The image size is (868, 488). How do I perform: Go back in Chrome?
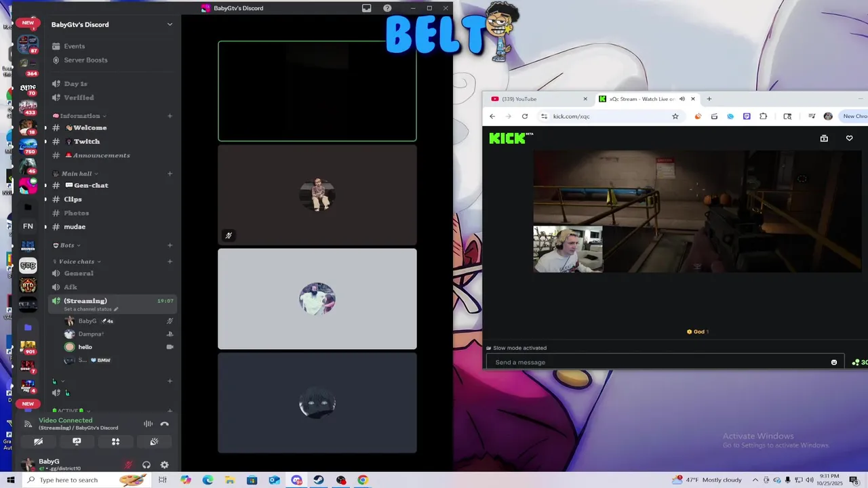click(492, 116)
